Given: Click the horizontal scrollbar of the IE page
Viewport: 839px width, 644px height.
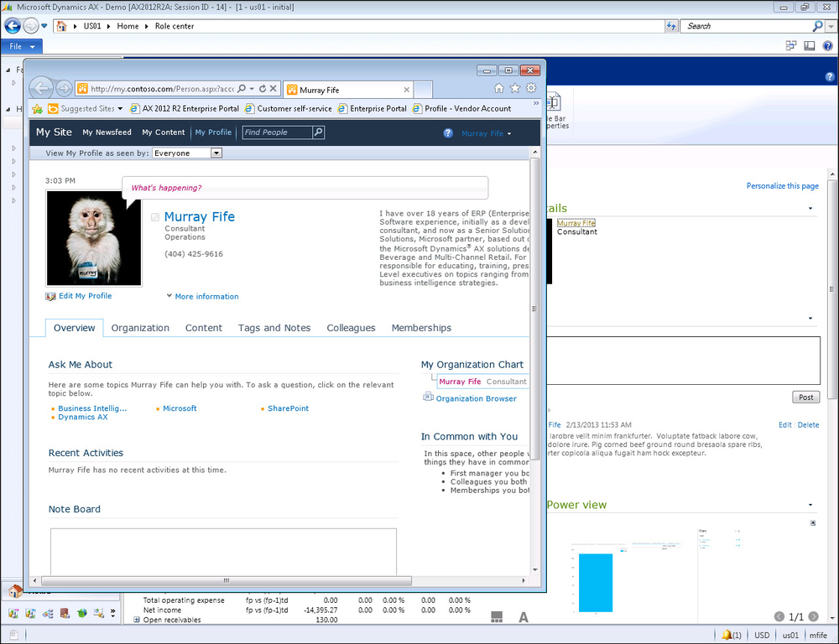Looking at the screenshot, I should coord(227,580).
